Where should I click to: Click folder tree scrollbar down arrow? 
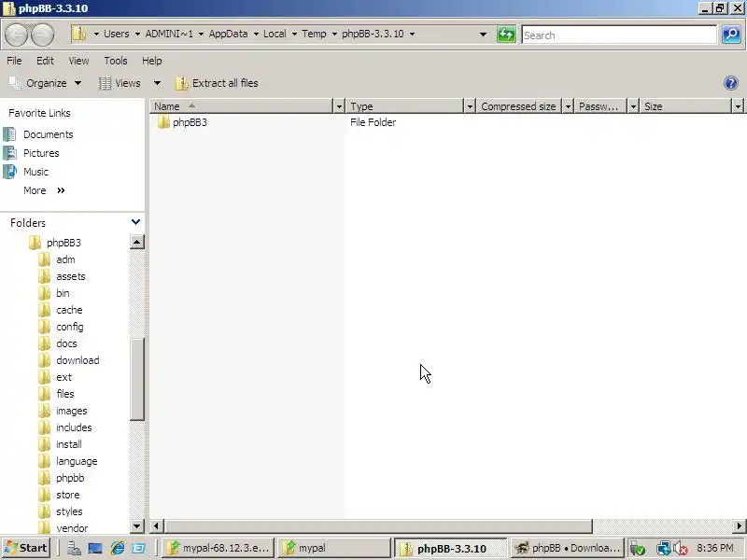point(136,526)
